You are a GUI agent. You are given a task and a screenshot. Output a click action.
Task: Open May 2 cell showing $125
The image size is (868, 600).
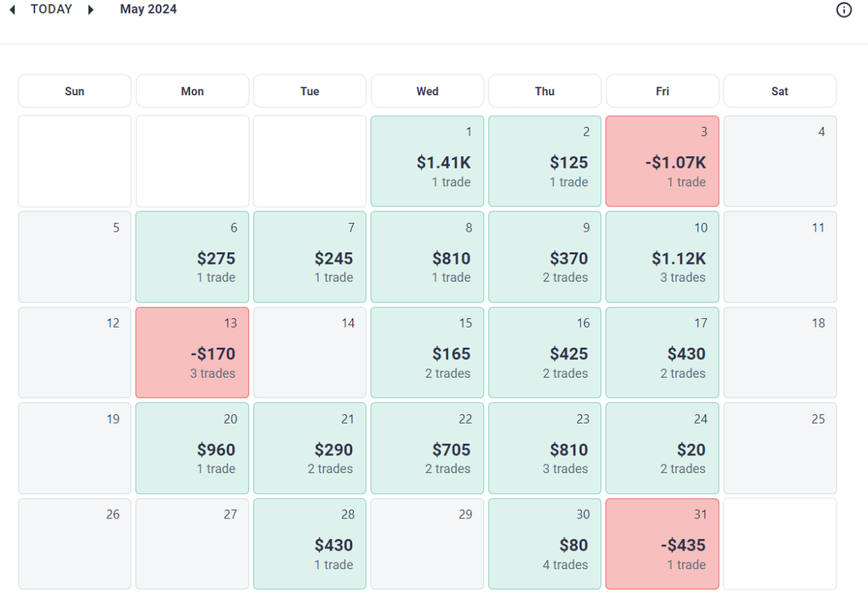click(x=545, y=161)
